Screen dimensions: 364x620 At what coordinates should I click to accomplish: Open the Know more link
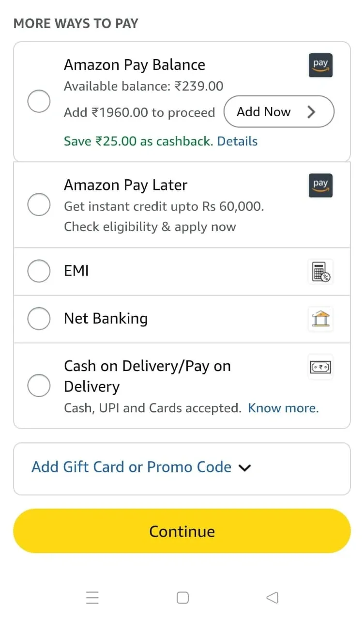tap(283, 408)
